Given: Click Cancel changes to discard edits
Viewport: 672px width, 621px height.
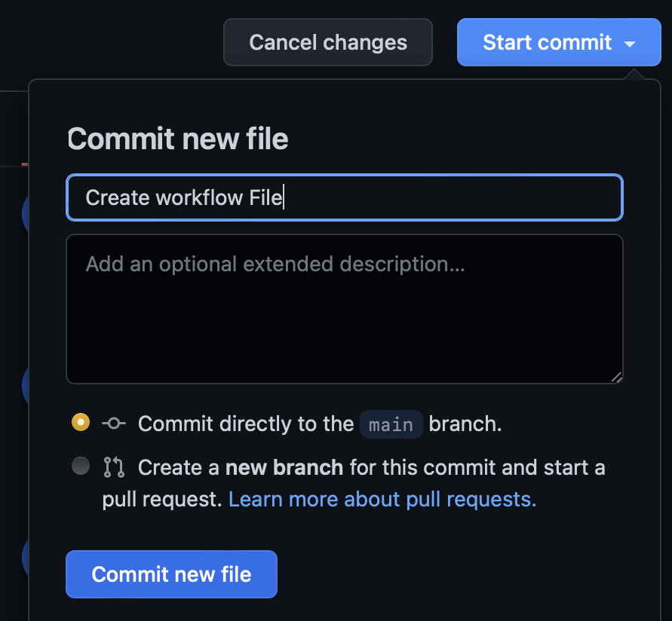Looking at the screenshot, I should pos(327,42).
